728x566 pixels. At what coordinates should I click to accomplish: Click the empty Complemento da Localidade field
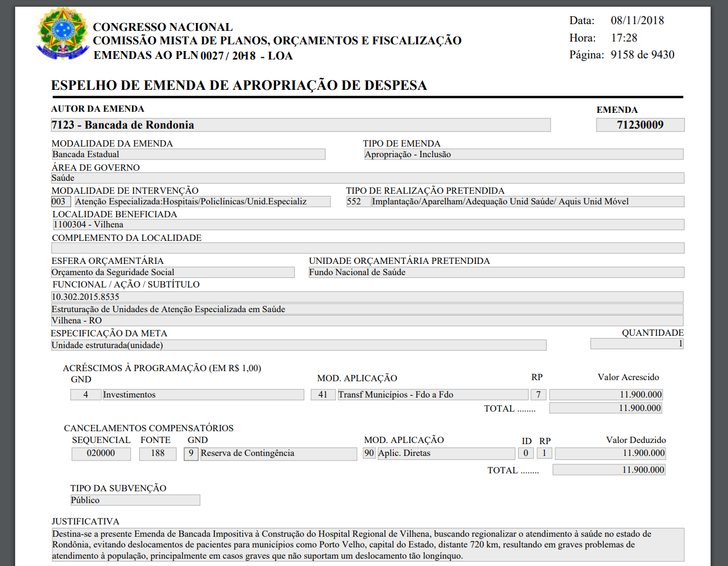(x=367, y=248)
